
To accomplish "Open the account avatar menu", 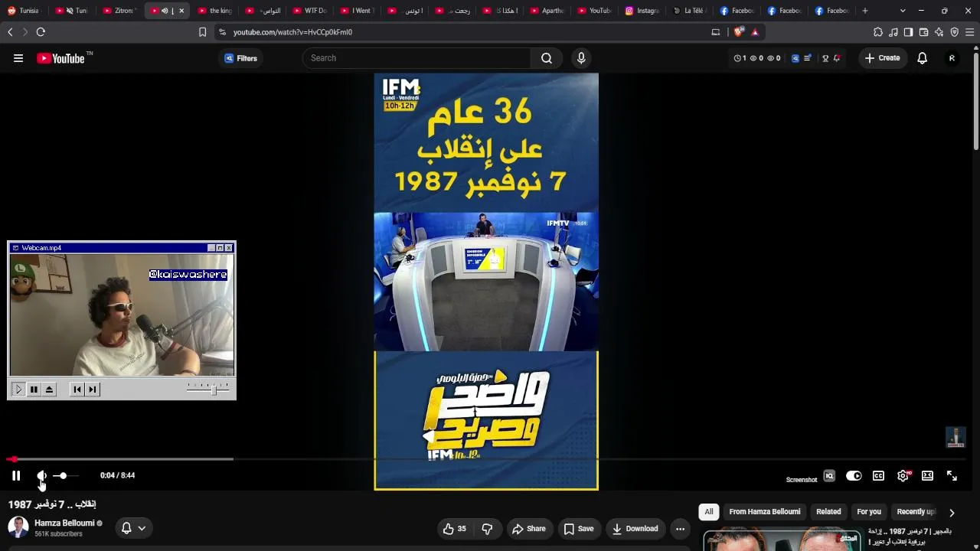I will click(x=952, y=58).
